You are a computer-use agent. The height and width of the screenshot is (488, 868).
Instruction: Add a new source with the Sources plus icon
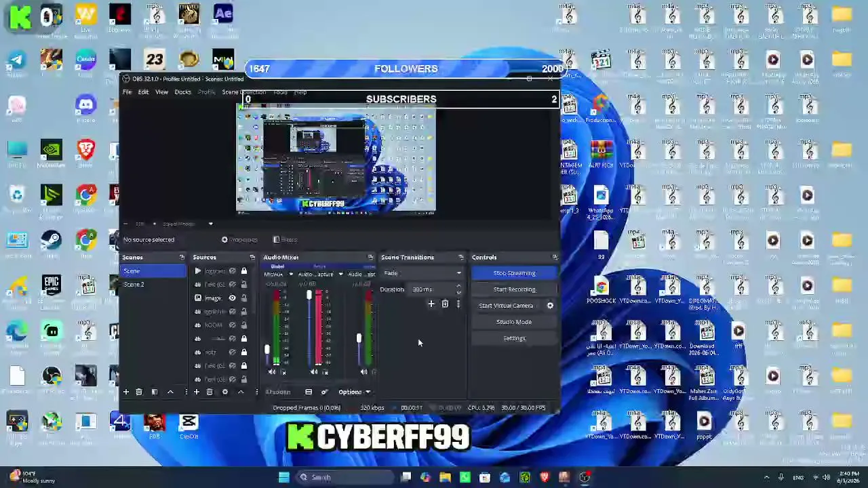(197, 392)
